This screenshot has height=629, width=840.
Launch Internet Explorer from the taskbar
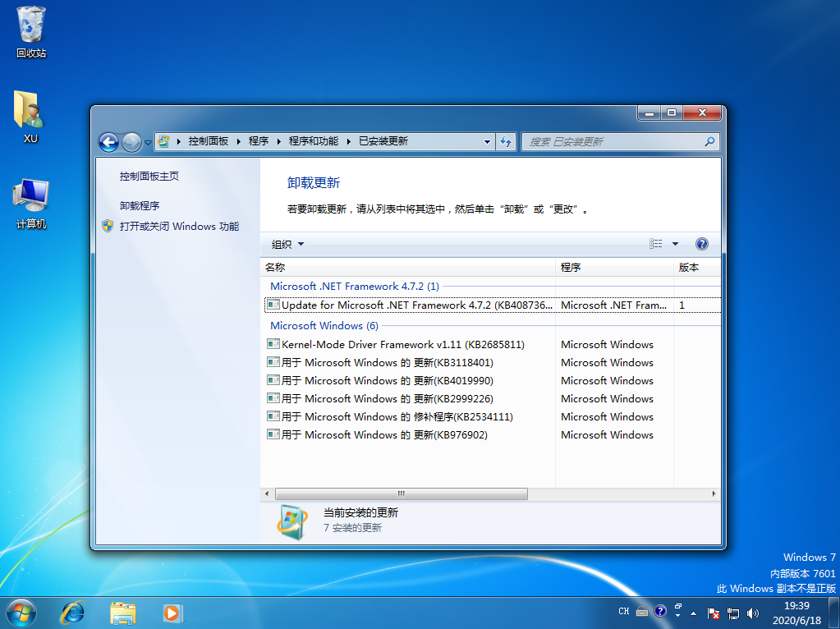click(x=73, y=613)
